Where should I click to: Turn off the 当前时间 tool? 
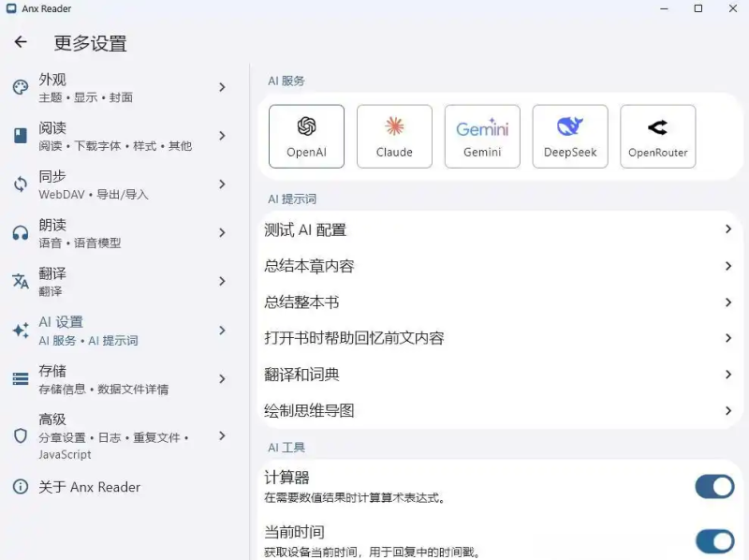714,541
